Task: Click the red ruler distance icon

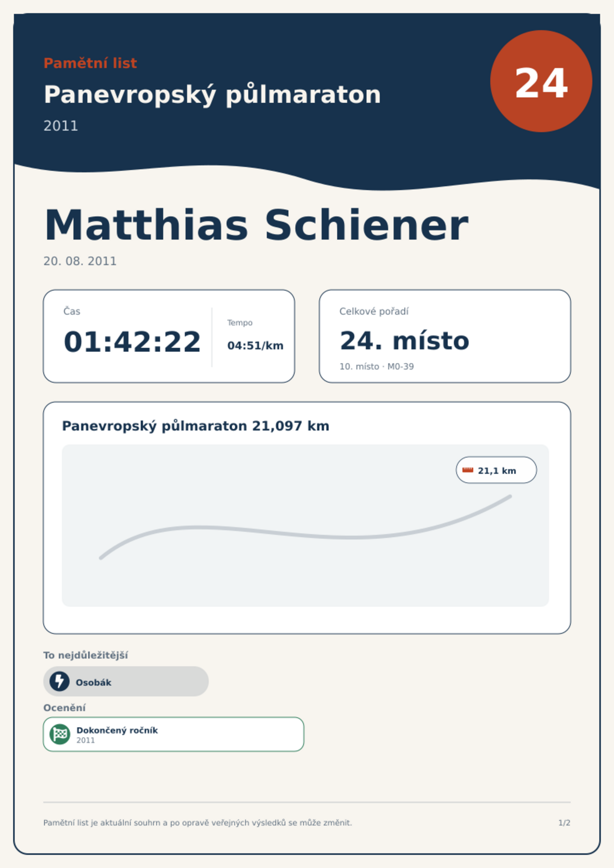Action: point(468,470)
